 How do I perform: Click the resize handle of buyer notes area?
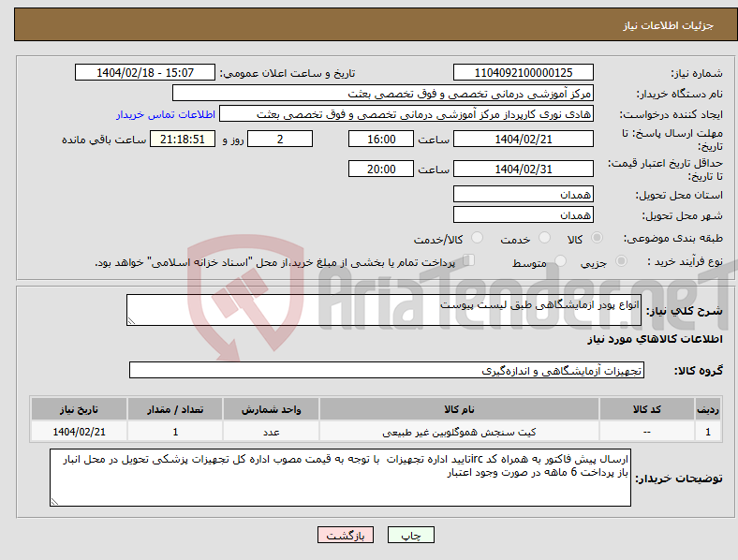click(x=54, y=502)
